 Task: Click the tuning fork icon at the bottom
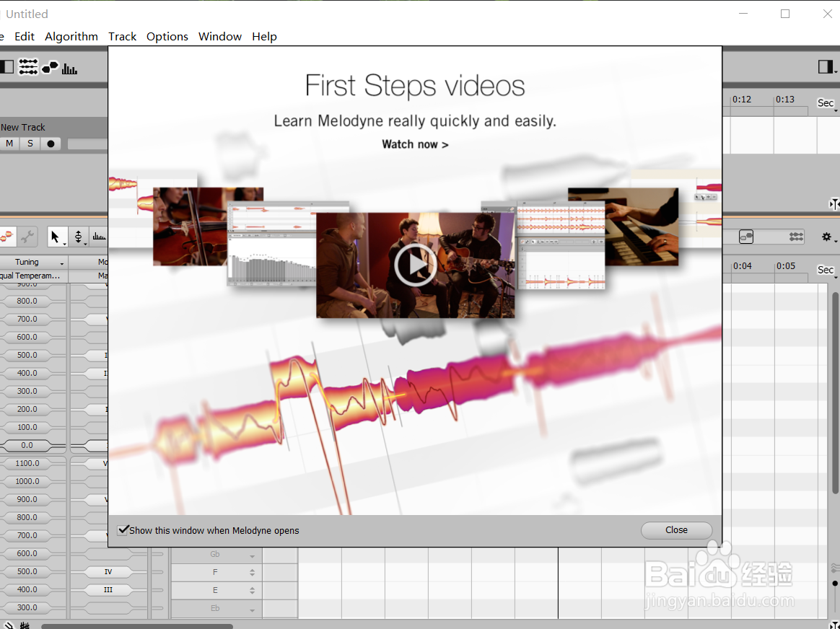click(x=7, y=625)
